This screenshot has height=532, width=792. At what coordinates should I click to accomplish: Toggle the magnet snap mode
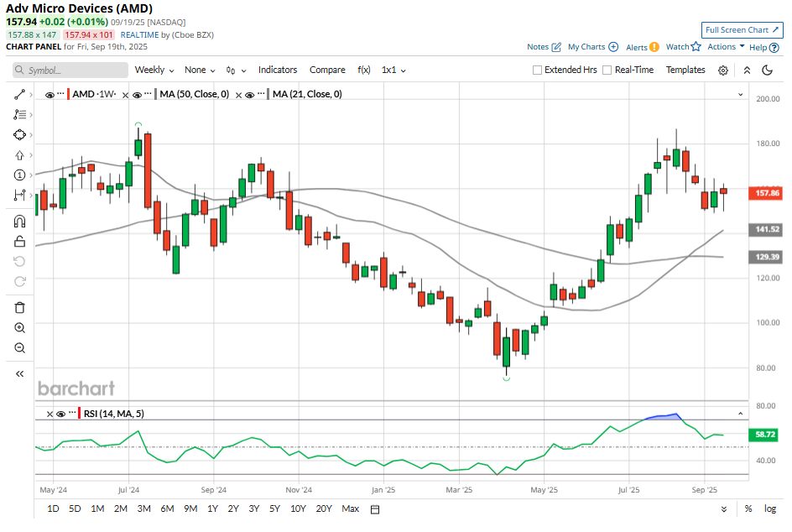click(19, 222)
